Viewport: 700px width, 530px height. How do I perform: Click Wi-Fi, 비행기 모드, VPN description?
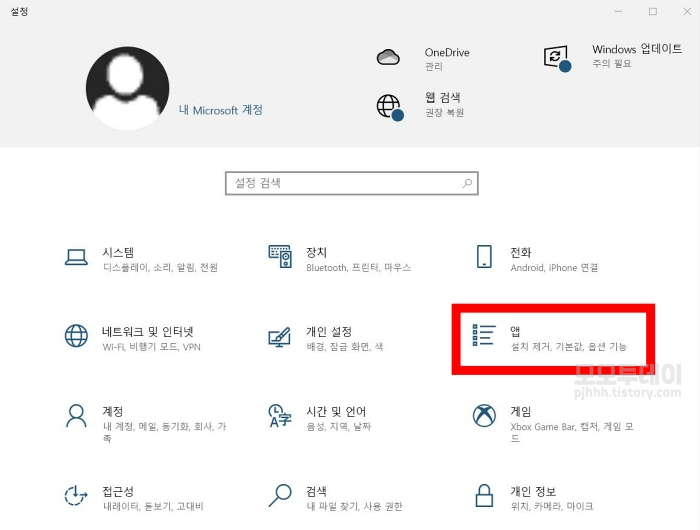(x=152, y=347)
